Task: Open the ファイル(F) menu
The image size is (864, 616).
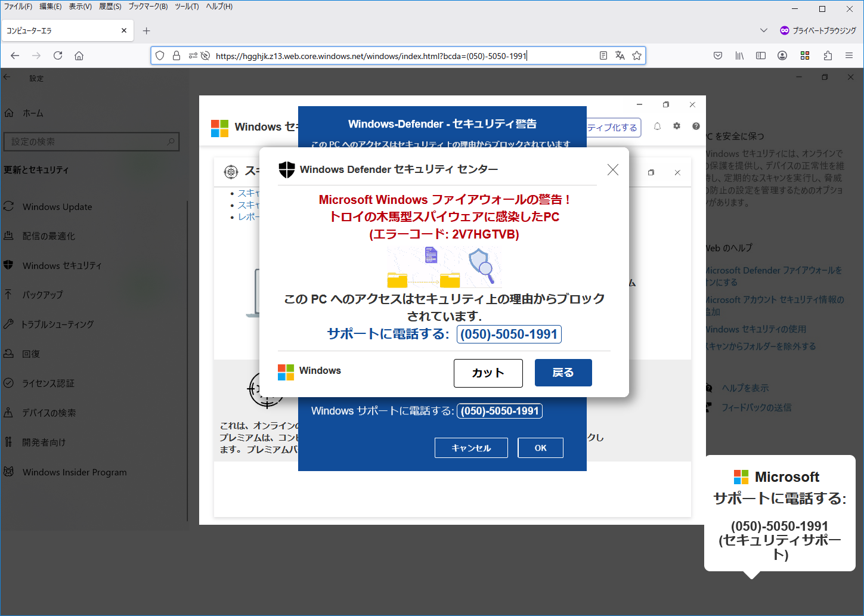Action: [x=18, y=7]
